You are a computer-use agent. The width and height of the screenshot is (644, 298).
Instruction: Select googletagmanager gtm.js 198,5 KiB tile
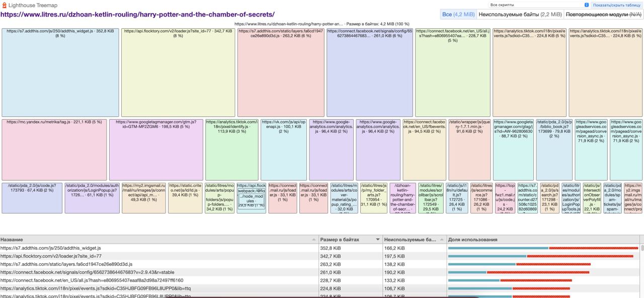156,150
